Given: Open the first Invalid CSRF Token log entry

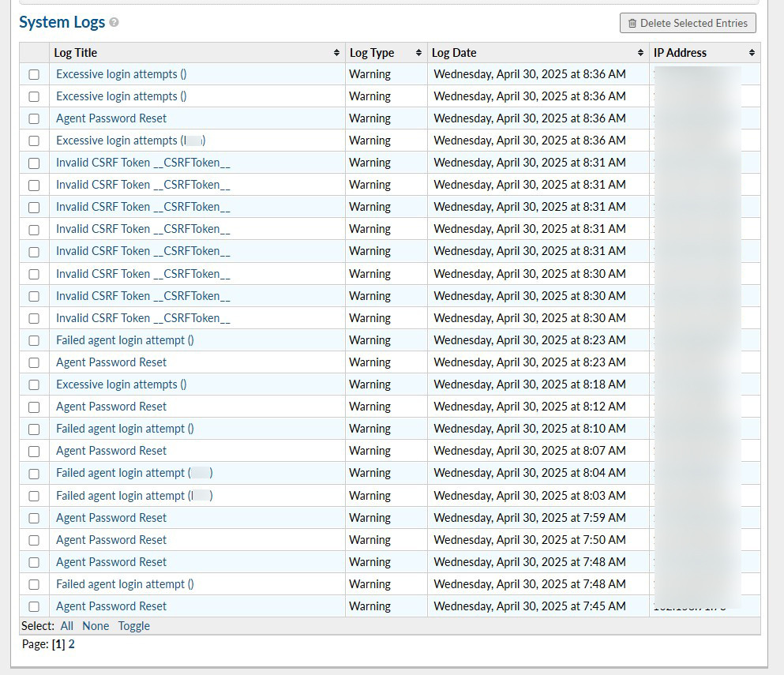Looking at the screenshot, I should point(143,163).
